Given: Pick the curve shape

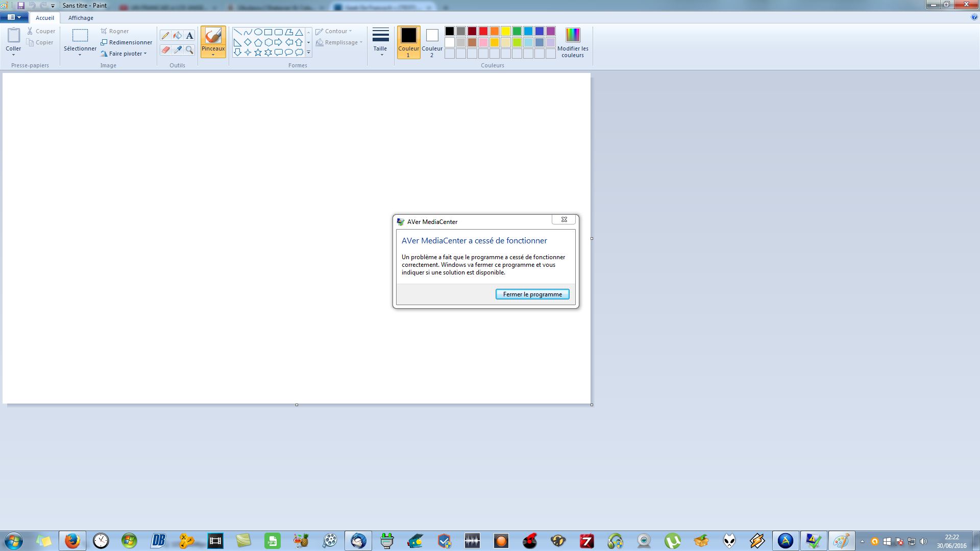Looking at the screenshot, I should pos(248,32).
